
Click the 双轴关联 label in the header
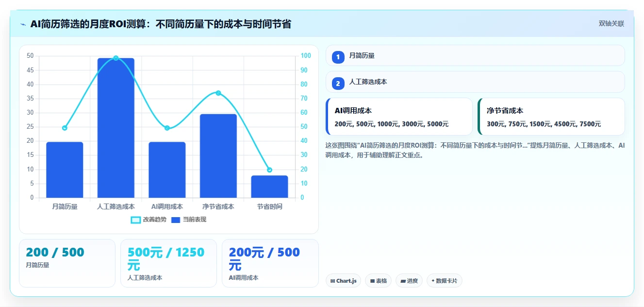pos(611,24)
